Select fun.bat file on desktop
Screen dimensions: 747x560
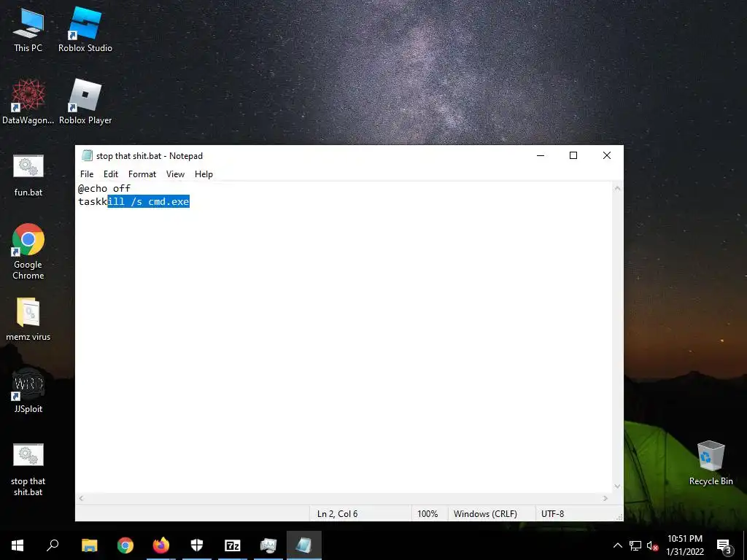click(28, 175)
